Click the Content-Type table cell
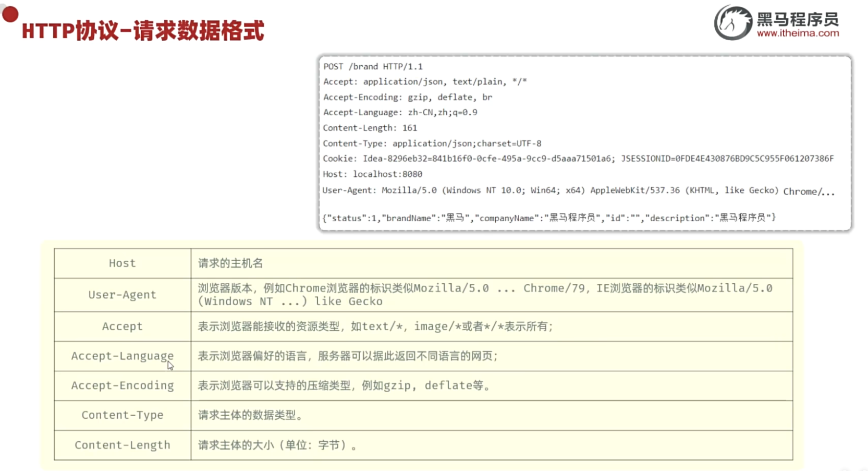This screenshot has width=868, height=471. (123, 416)
